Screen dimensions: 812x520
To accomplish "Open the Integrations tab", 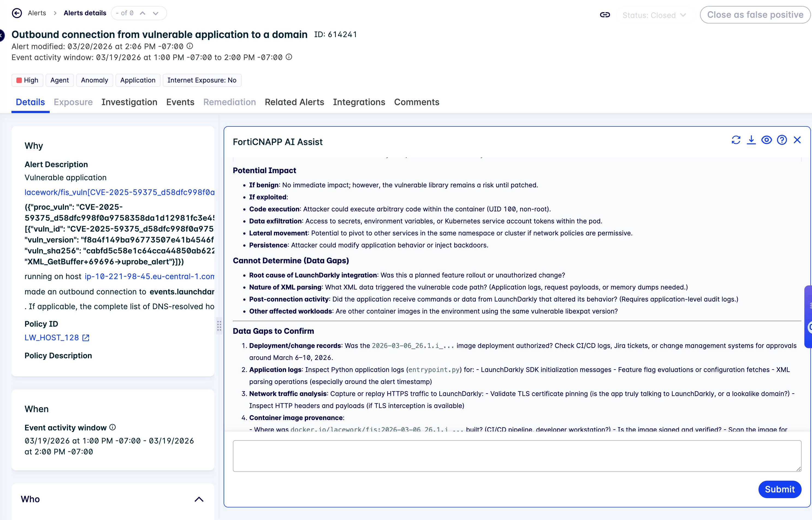I will (359, 102).
